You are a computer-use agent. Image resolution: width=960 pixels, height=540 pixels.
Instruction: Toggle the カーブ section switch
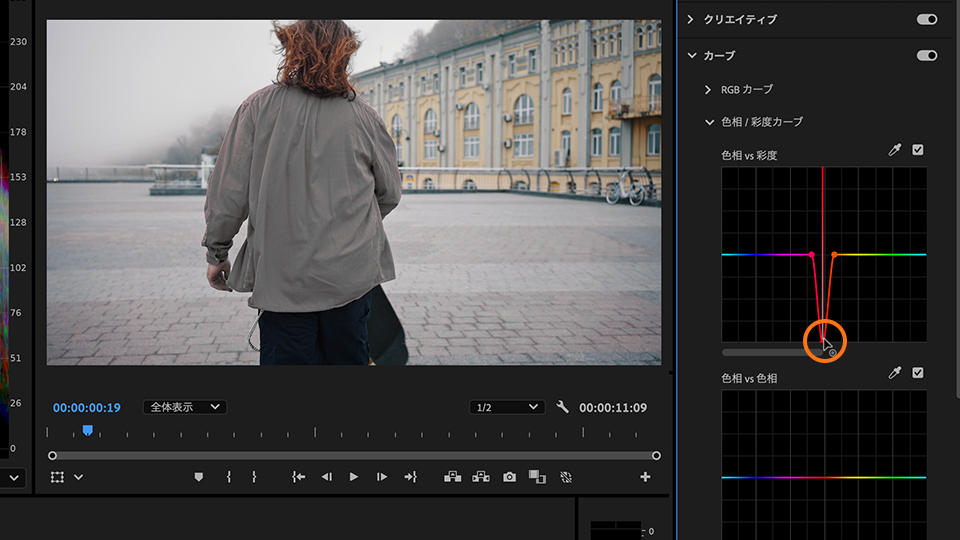(926, 55)
